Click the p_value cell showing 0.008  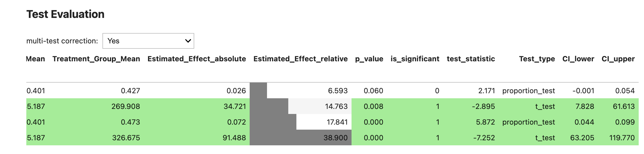pos(373,106)
